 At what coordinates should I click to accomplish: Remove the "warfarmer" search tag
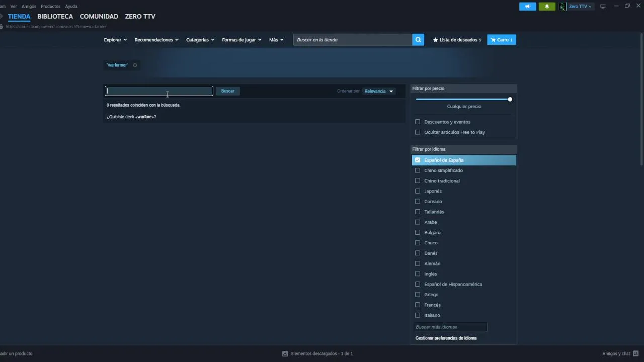pos(135,65)
